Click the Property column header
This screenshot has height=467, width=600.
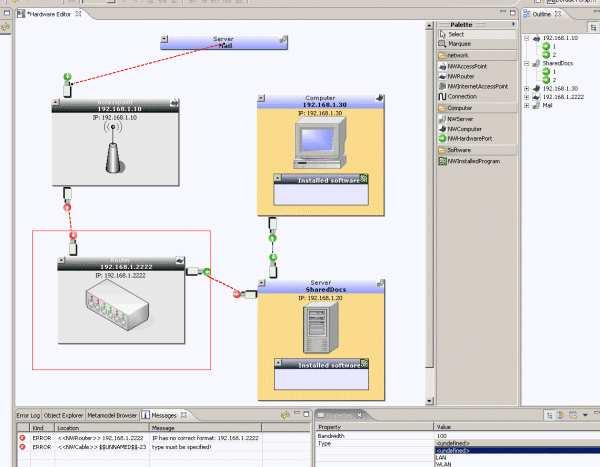[375, 427]
